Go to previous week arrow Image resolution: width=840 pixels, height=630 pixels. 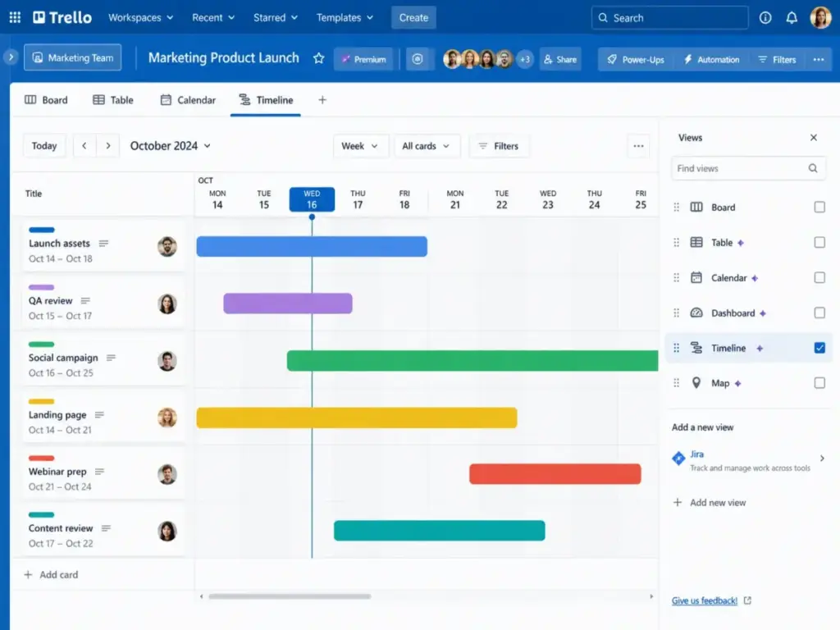point(84,146)
